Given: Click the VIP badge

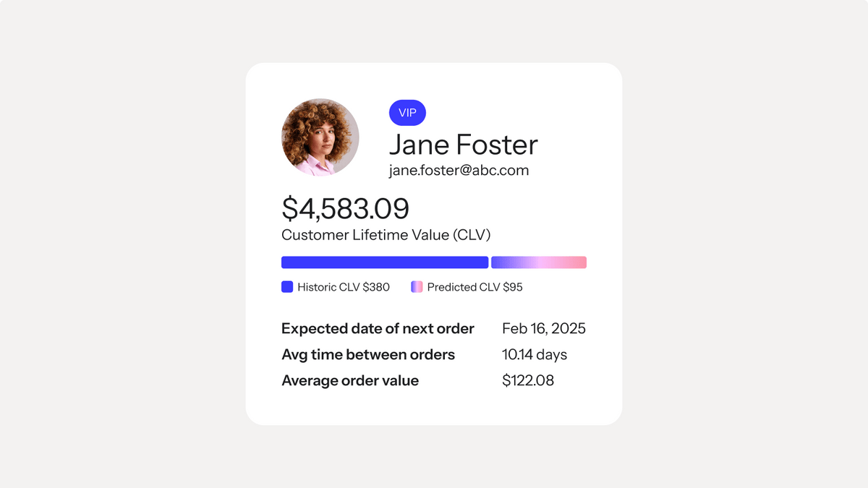Looking at the screenshot, I should (407, 113).
